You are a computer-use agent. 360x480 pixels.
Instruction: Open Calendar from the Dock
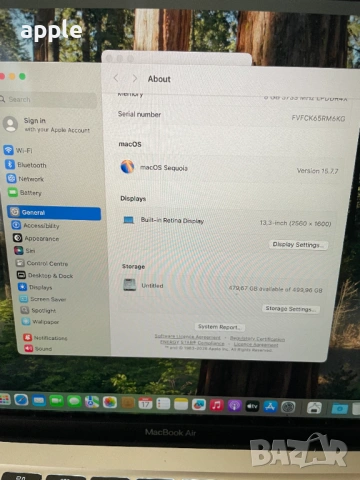point(145,403)
